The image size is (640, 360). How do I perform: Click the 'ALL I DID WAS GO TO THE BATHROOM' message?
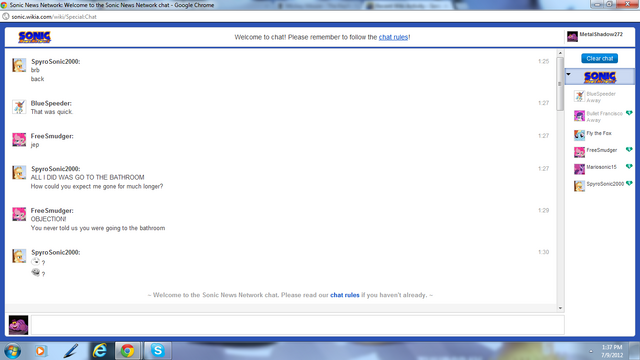[87, 178]
